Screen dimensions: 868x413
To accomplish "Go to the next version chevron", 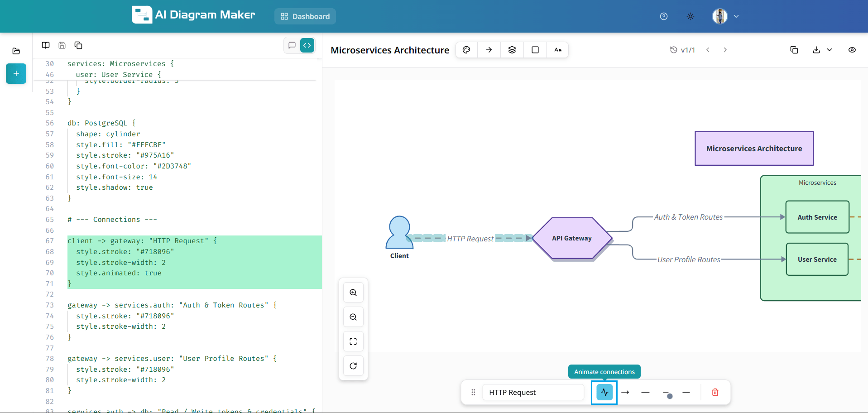I will click(x=725, y=50).
